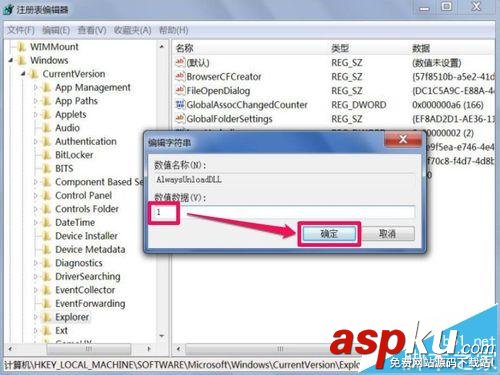Click the BITS folder icon
The height and width of the screenshot is (375, 500).
click(x=47, y=169)
